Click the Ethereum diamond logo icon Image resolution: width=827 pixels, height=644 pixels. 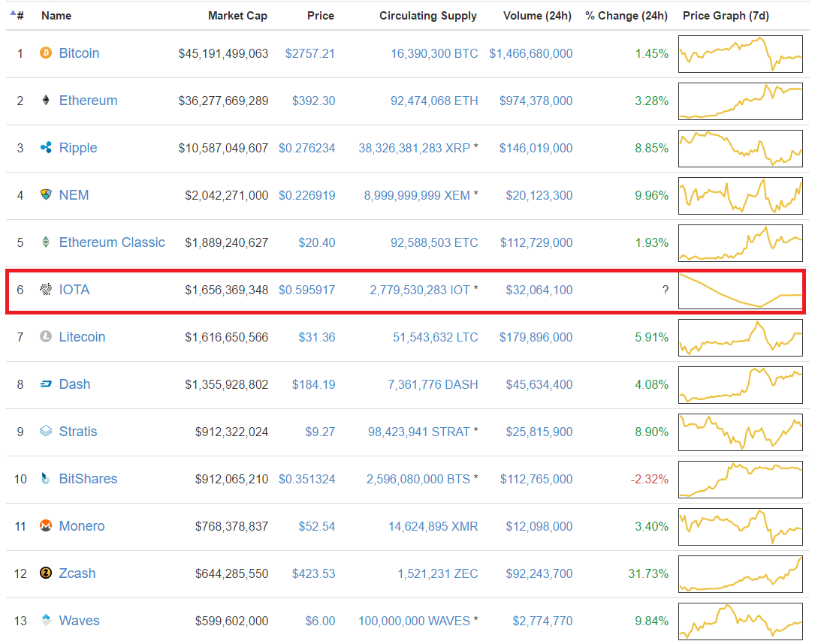point(46,101)
